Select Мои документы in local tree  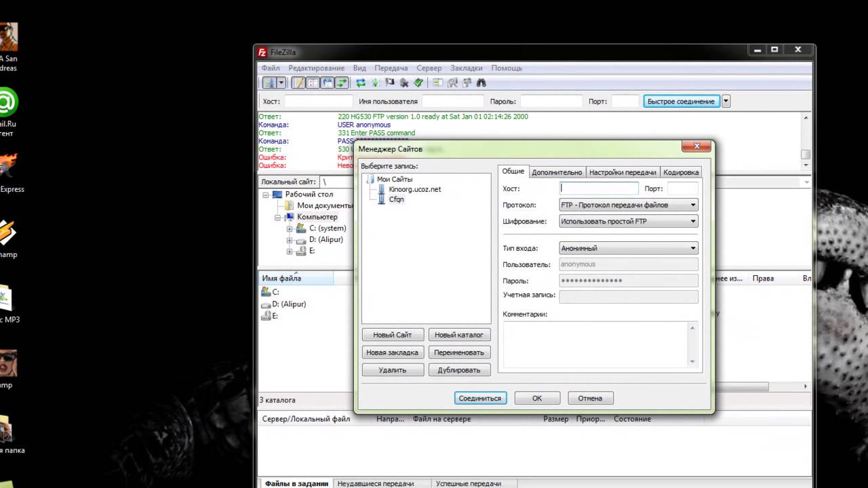click(324, 205)
